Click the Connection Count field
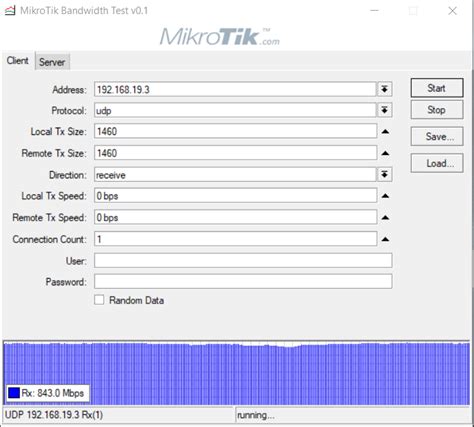The height and width of the screenshot is (427, 474). click(x=235, y=239)
